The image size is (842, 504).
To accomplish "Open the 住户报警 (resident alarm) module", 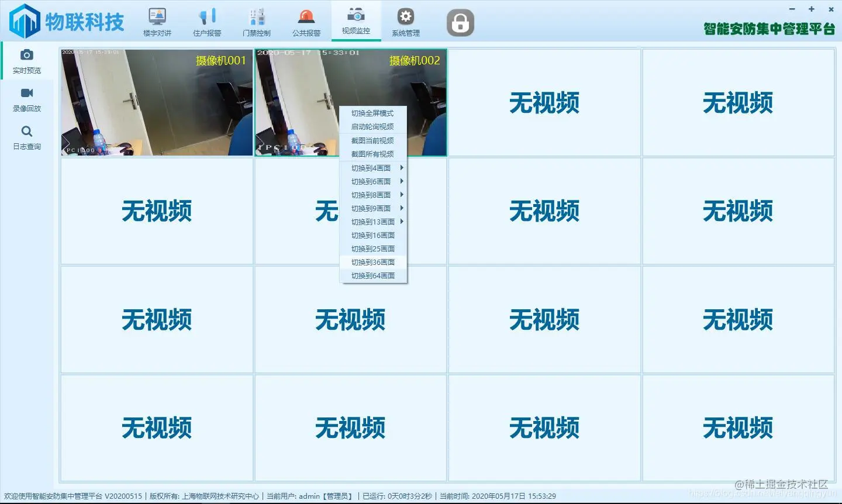I will pos(206,20).
